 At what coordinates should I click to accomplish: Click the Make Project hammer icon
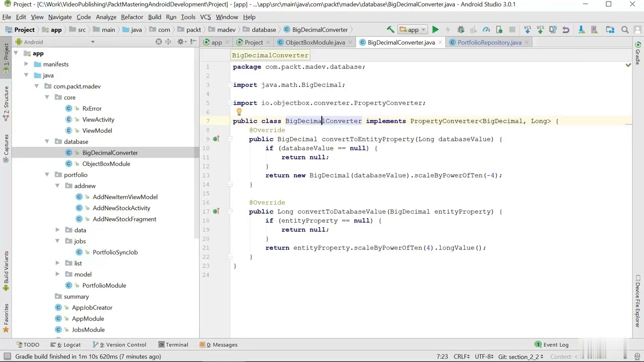[390, 30]
